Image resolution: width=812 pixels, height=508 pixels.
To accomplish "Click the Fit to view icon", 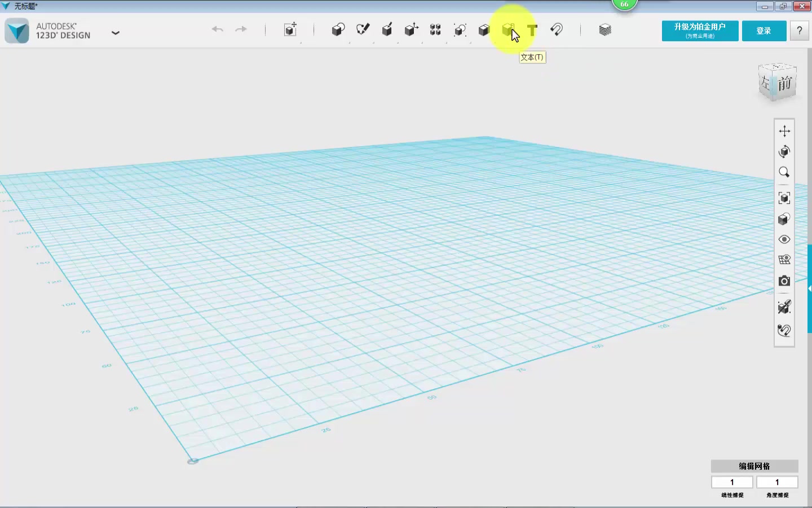I will click(x=784, y=198).
